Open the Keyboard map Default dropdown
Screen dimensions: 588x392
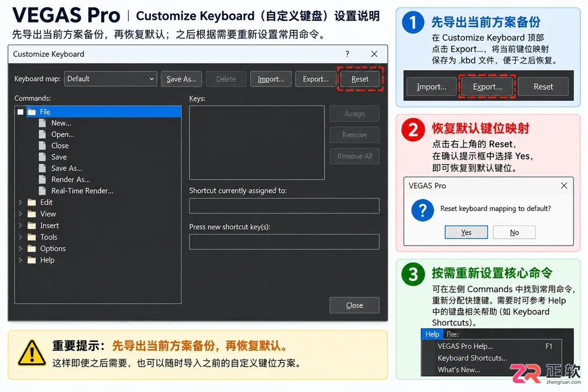click(110, 79)
